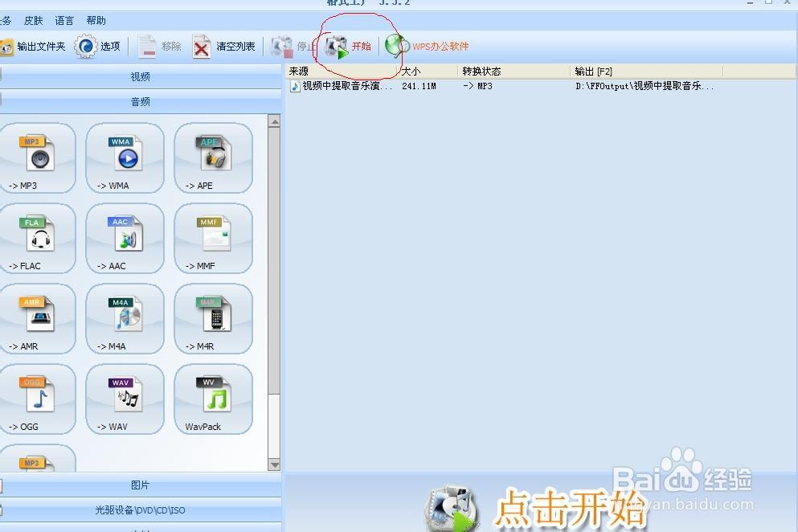The width and height of the screenshot is (798, 532).
Task: Open the AAC conversion format
Action: click(125, 239)
